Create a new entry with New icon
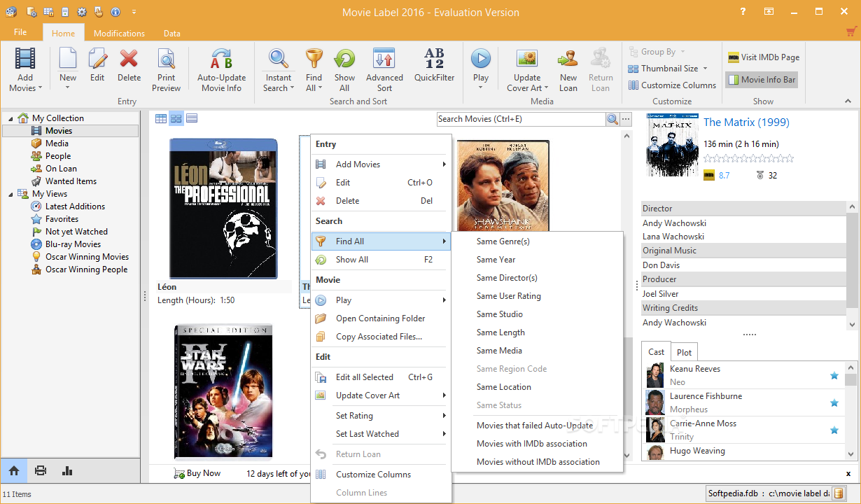The height and width of the screenshot is (504, 861). pos(68,59)
